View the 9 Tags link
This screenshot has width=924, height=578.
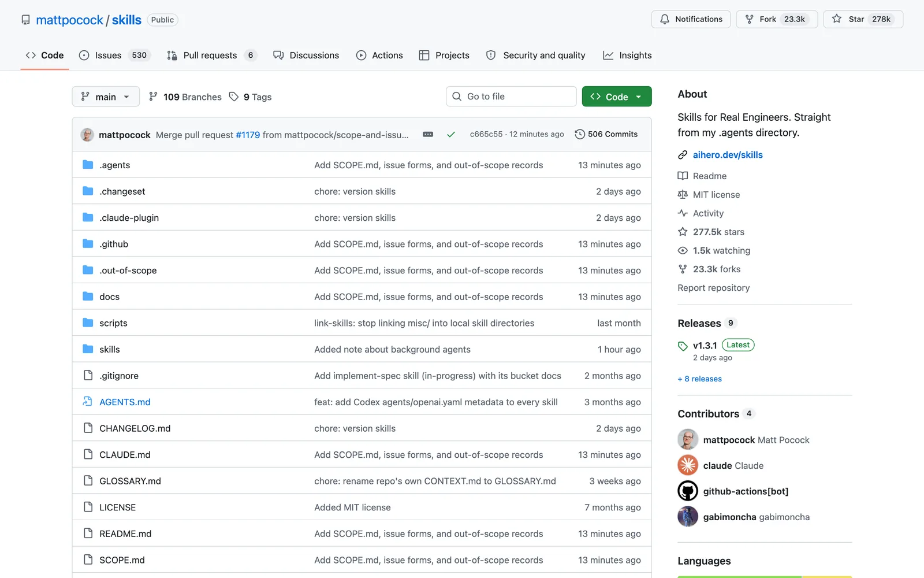click(251, 97)
